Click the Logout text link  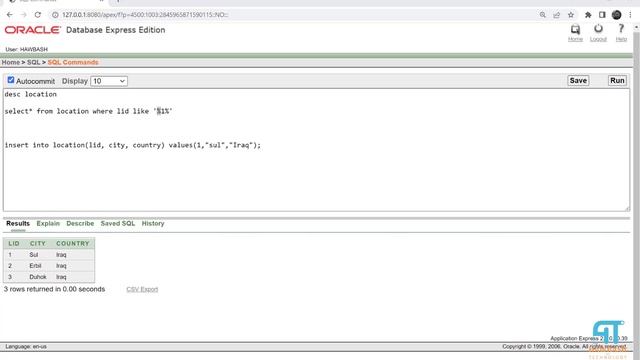598,39
